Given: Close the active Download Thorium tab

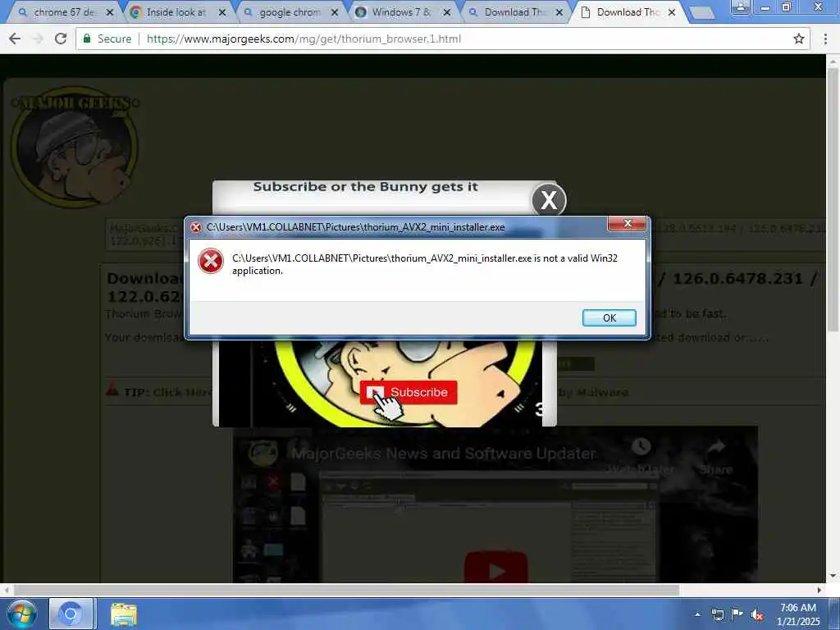Looking at the screenshot, I should pos(672,11).
